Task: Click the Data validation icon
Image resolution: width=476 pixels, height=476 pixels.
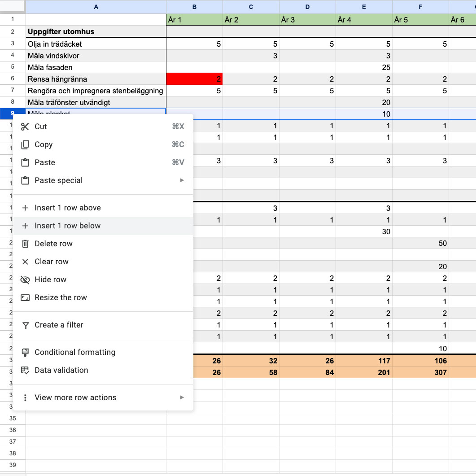Action: [x=25, y=370]
